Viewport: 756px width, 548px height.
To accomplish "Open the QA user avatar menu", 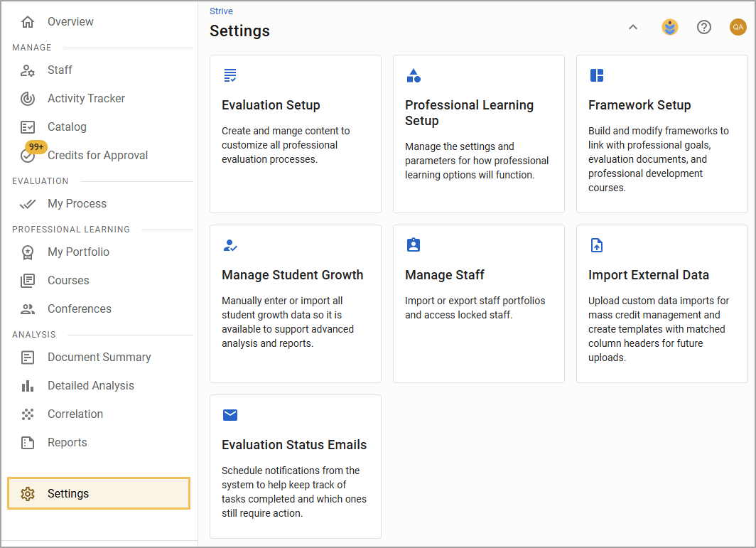I will (x=738, y=27).
